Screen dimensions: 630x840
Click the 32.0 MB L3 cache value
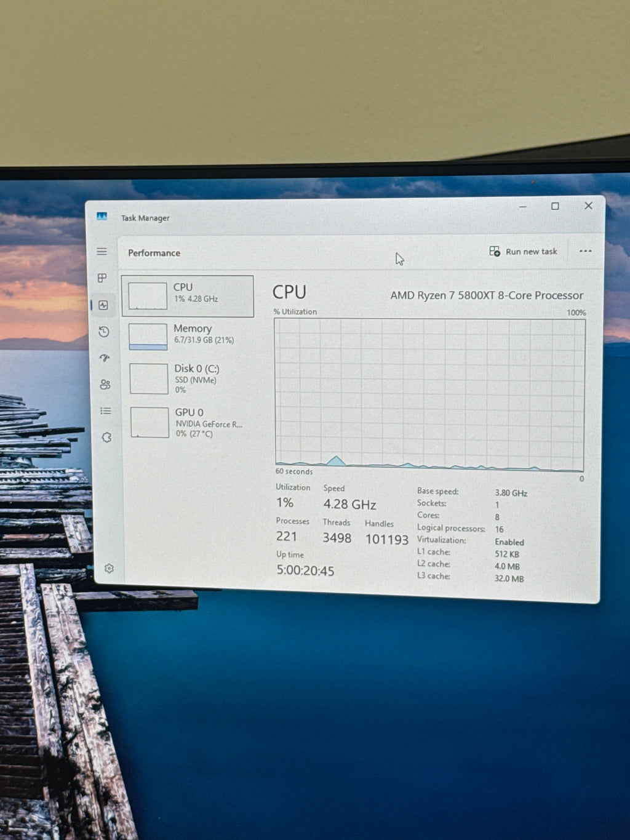(509, 578)
